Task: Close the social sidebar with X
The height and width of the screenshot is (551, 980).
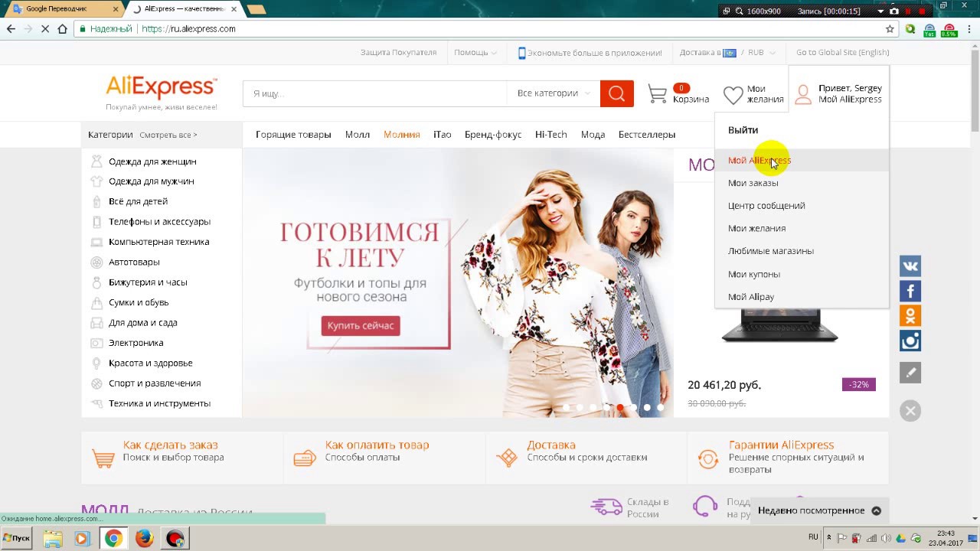Action: click(910, 411)
